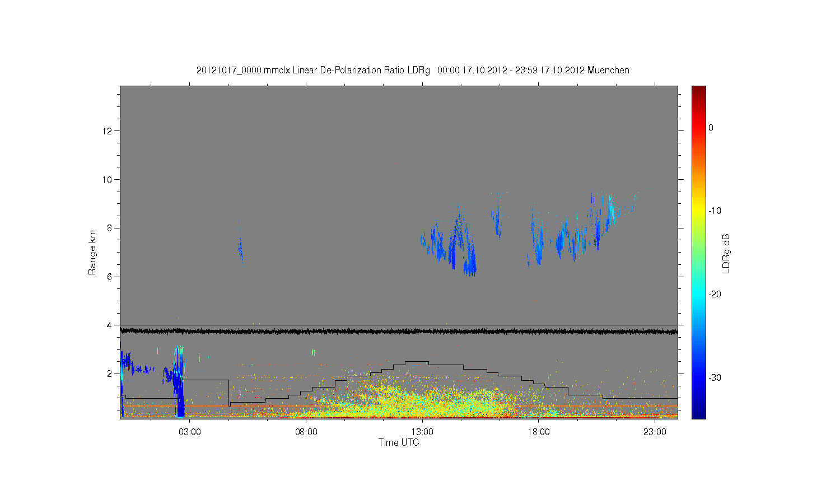Click the colorbar -30 dB label
Image resolution: width=840 pixels, height=504 pixels.
(x=715, y=378)
